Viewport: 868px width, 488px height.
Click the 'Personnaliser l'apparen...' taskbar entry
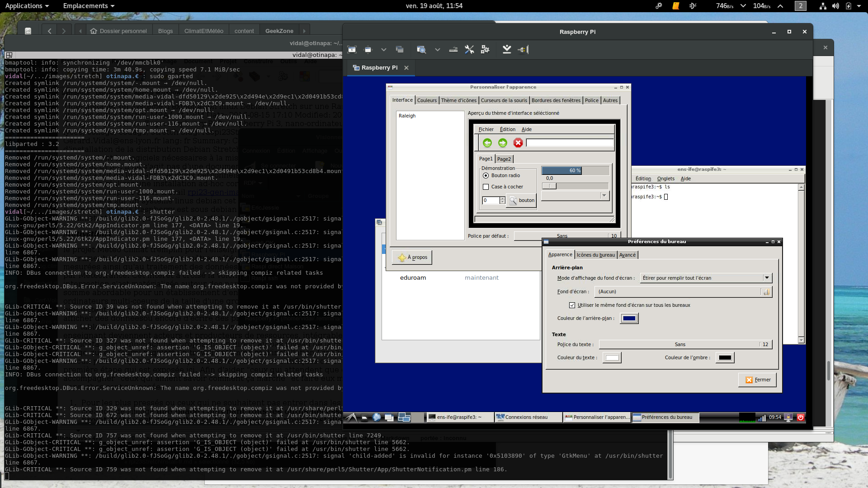[597, 417]
